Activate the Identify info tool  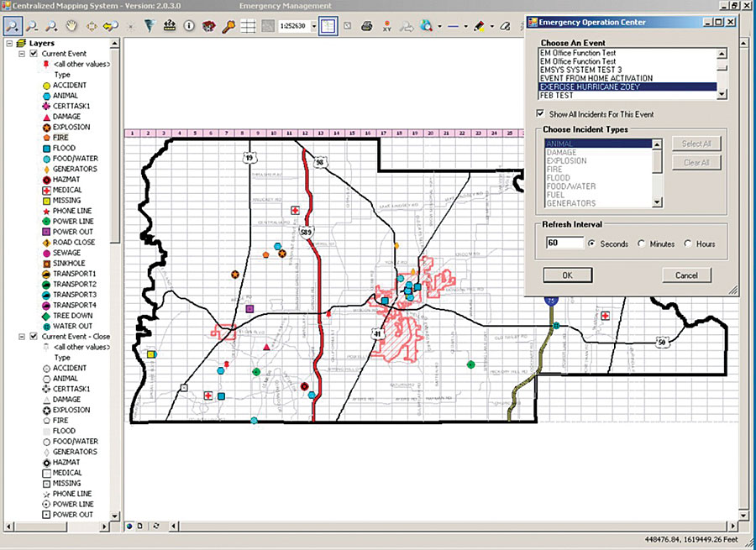[189, 25]
